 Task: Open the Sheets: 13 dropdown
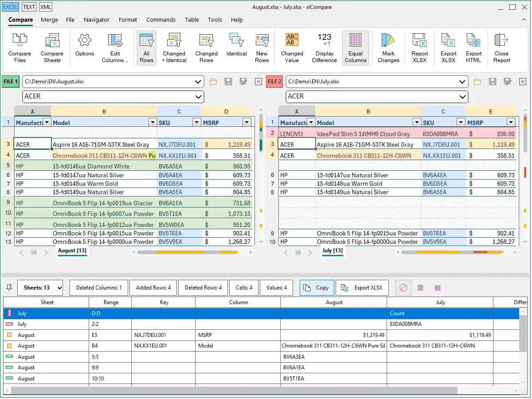(x=40, y=288)
